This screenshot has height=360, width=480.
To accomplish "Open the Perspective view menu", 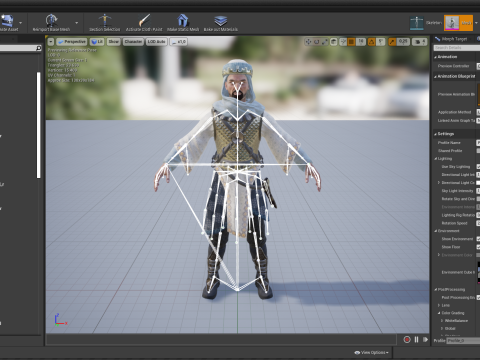I will 72,42.
